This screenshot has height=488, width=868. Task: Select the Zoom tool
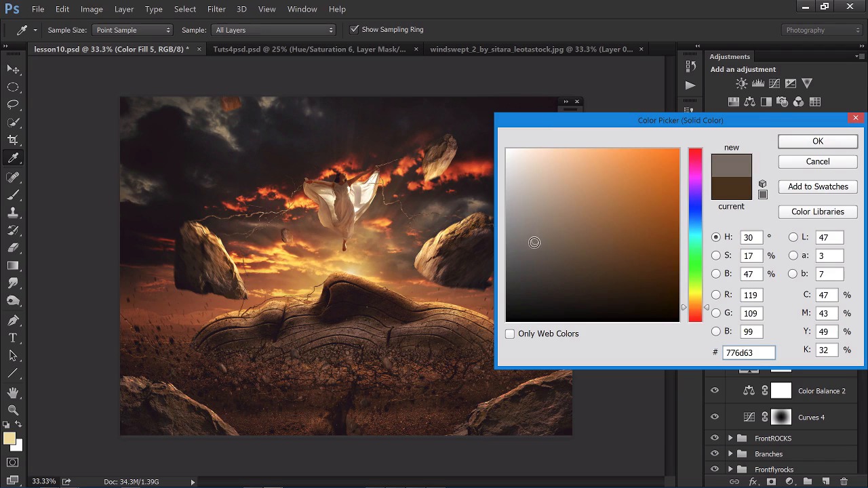(13, 410)
